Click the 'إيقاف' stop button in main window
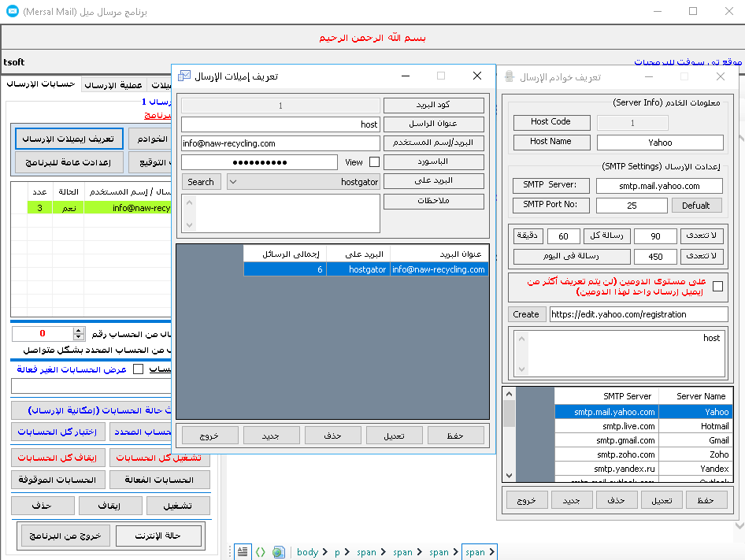 pyautogui.click(x=110, y=506)
